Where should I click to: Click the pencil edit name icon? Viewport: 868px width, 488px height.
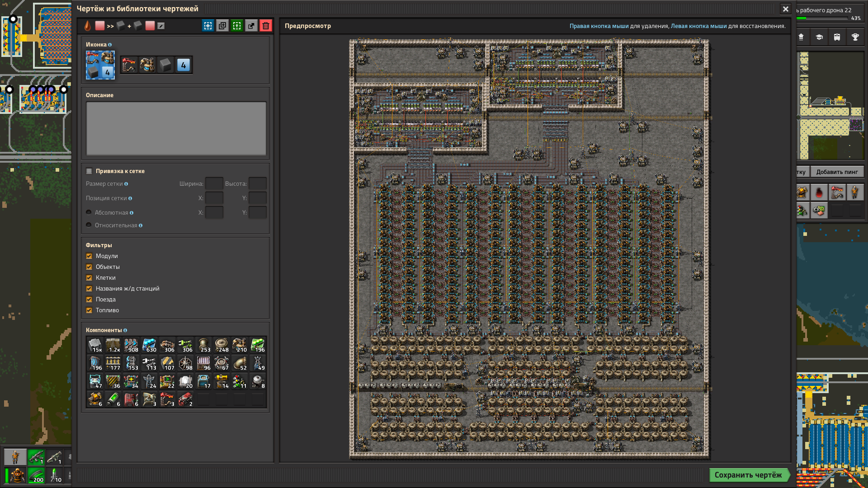[161, 26]
